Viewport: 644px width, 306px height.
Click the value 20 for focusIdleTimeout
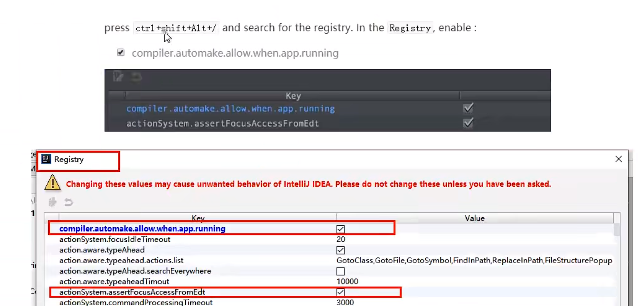coord(341,239)
